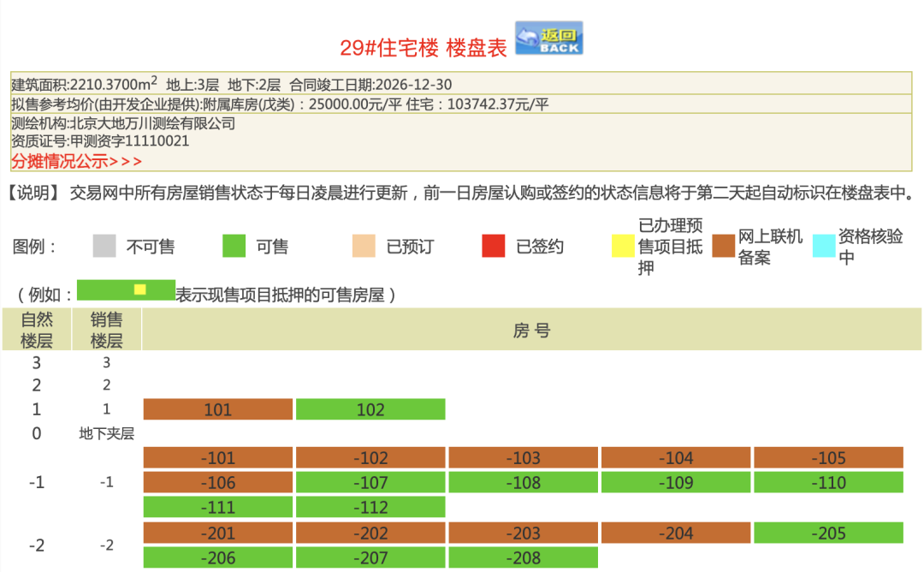Click the 房号 column header
The image size is (924, 572).
(531, 331)
